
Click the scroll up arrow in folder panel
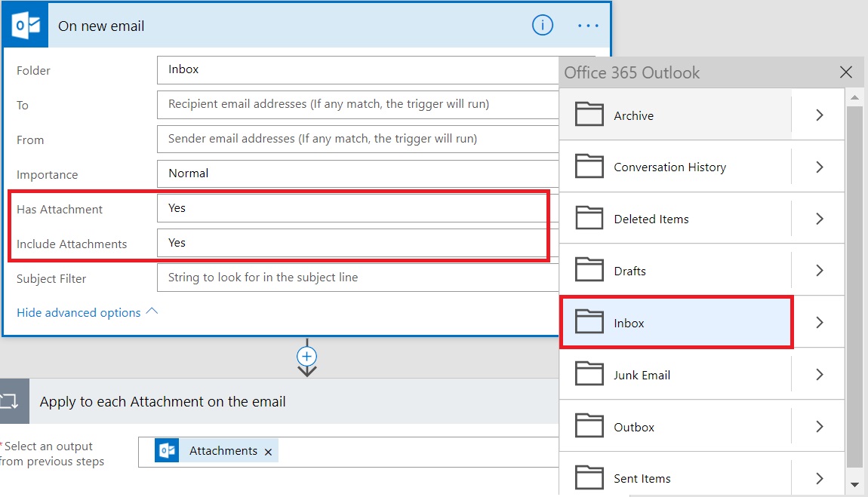(854, 97)
